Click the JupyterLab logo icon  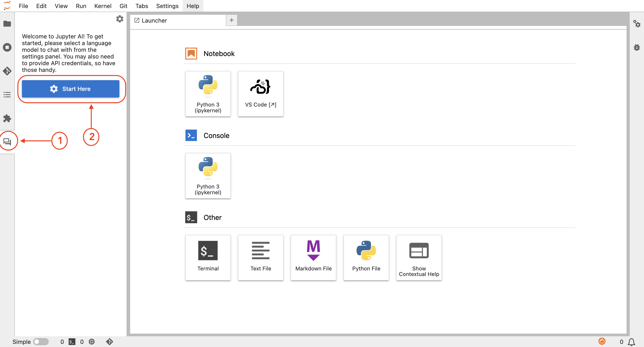(x=7, y=6)
